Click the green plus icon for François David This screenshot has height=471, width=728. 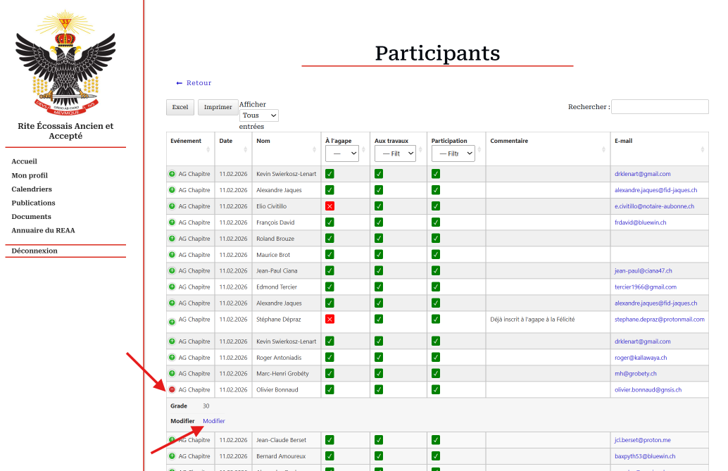point(172,222)
